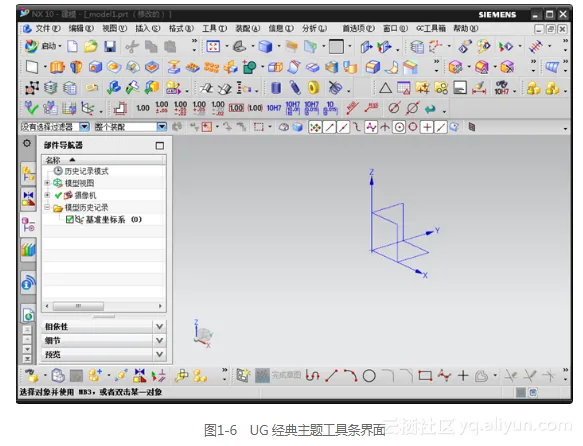Image resolution: width=583 pixels, height=446 pixels.
Task: Select the Profile curve tool in sketch toolbar
Action: tap(312, 376)
